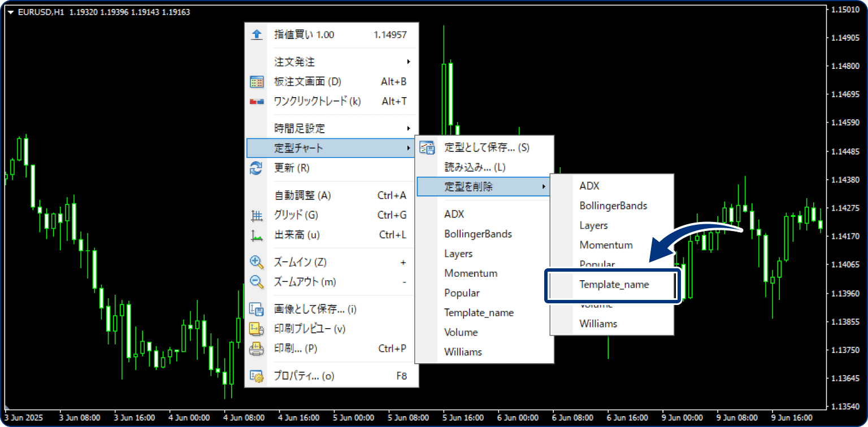Delete ADX template in 定型を削除 submenu
The height and width of the screenshot is (427, 868).
point(612,186)
